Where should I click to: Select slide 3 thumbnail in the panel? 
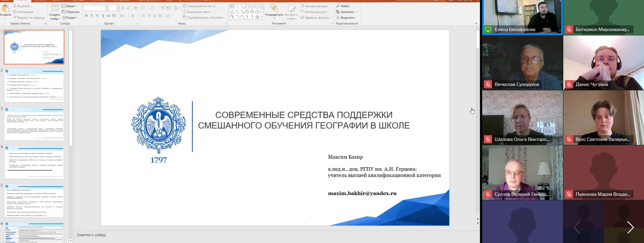[x=34, y=124]
